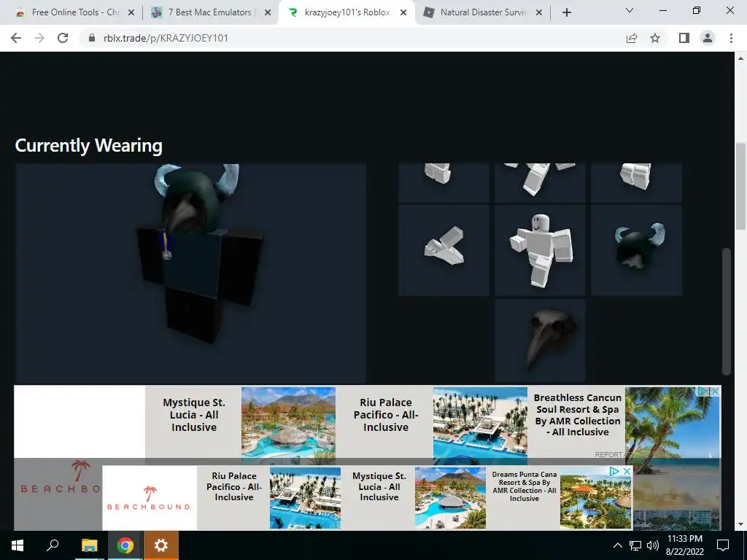Open the browser side panel
The width and height of the screenshot is (747, 560).
(684, 38)
